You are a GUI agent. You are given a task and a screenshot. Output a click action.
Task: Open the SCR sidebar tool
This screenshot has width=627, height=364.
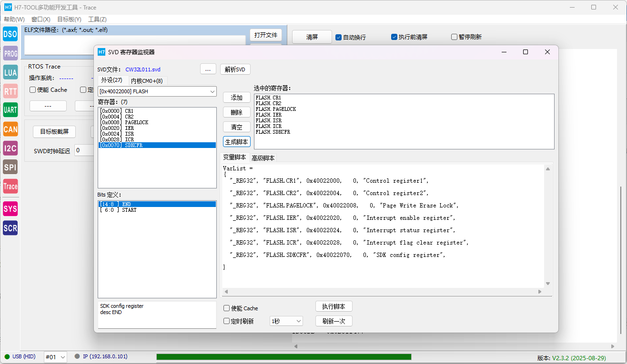(x=10, y=228)
